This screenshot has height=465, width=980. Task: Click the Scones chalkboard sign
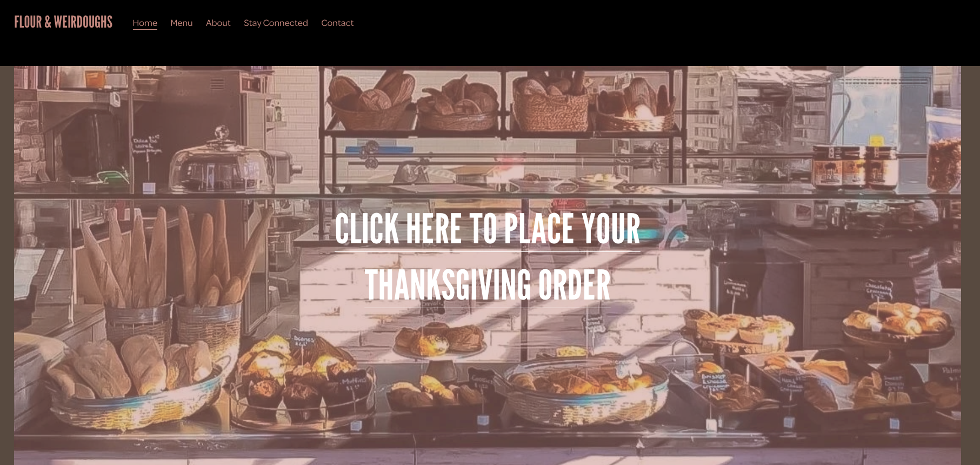(303, 342)
